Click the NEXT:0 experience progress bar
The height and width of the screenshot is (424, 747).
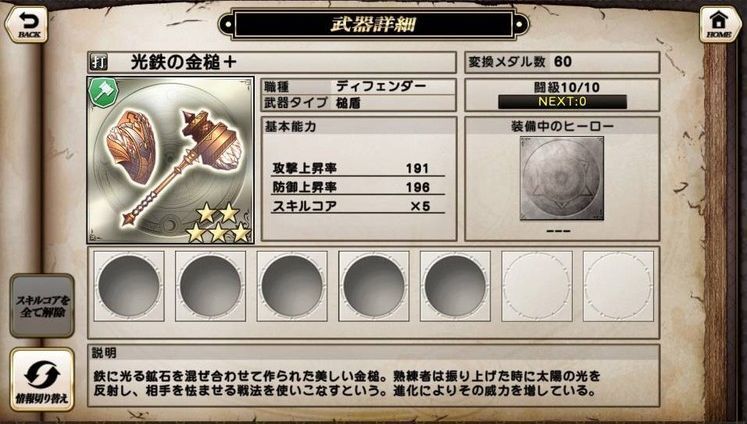(x=562, y=101)
